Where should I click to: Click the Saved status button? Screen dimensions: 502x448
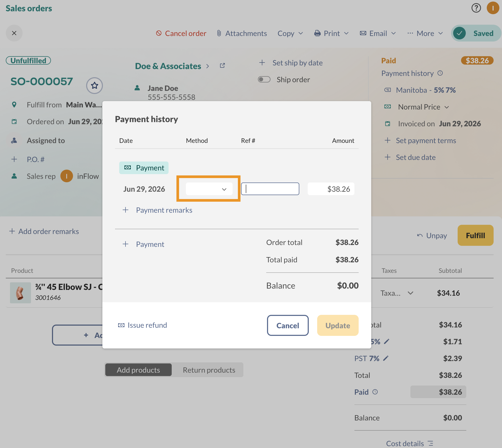[x=476, y=33]
